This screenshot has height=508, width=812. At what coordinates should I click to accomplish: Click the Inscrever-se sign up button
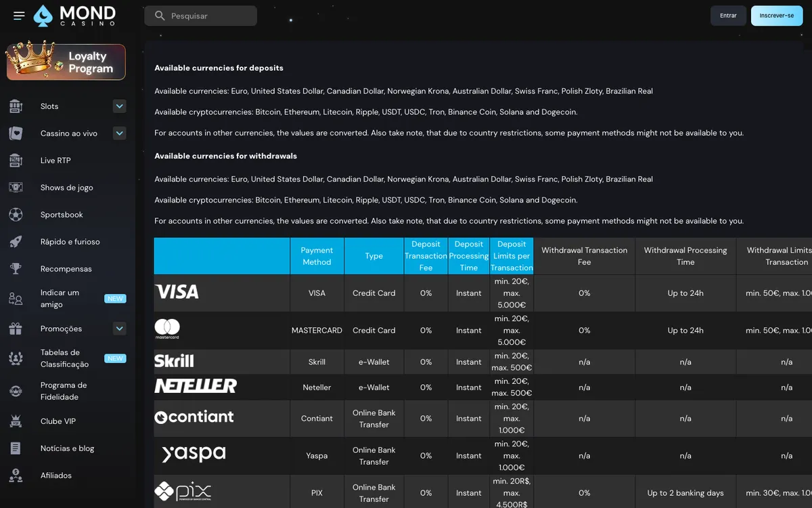[x=777, y=16]
